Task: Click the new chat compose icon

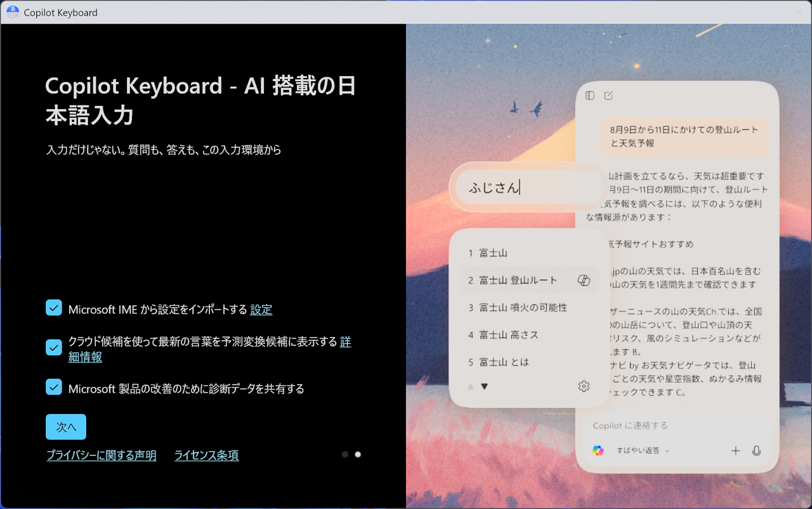Action: 608,96
